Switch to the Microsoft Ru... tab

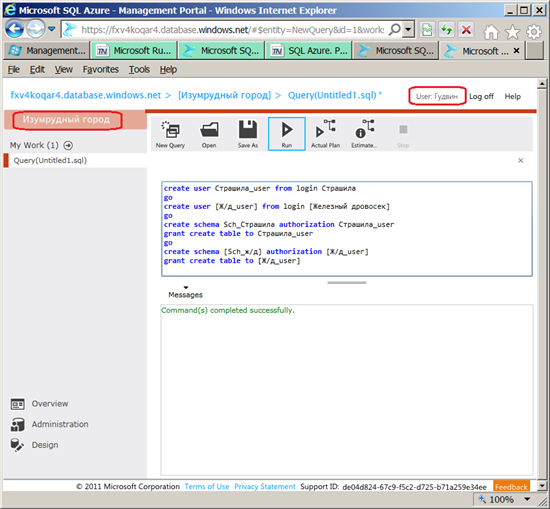click(134, 51)
